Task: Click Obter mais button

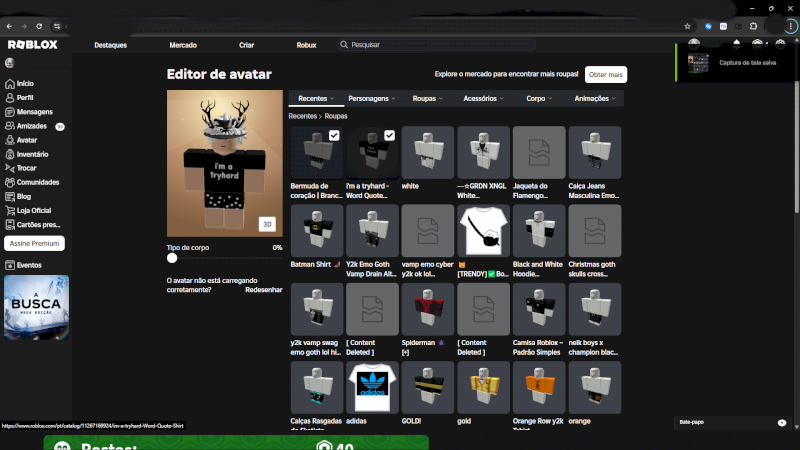Action: [x=606, y=74]
